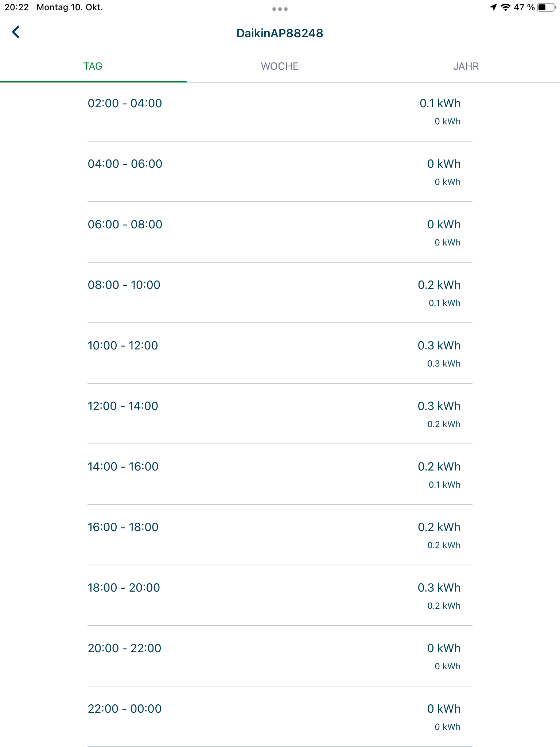560x747 pixels.
Task: Tap the 22:00 - 00:00 entry
Action: point(280,717)
